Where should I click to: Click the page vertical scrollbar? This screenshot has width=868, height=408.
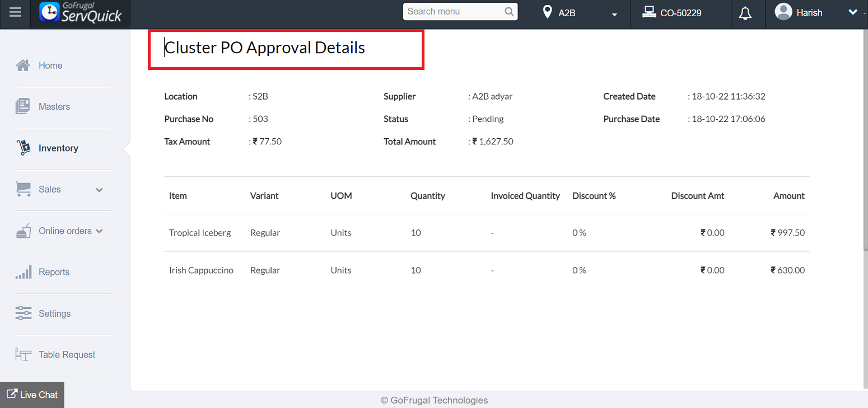[865, 140]
